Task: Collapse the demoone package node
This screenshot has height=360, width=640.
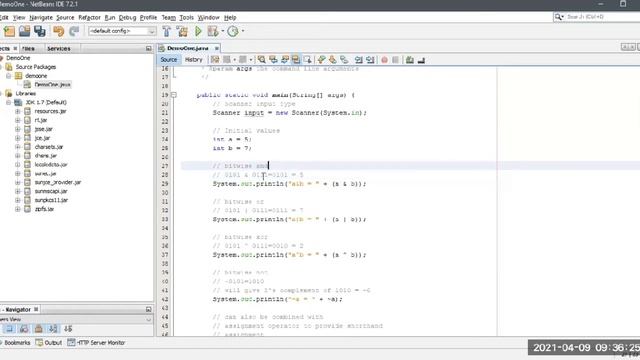Action: coord(9,76)
